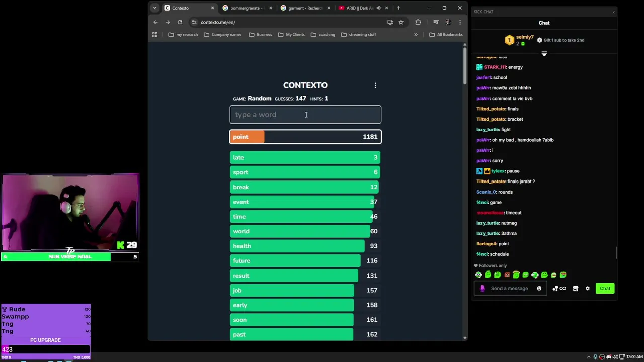Screen dimensions: 644x362
Task: Open the install app icon in address bar
Action: coord(390,22)
